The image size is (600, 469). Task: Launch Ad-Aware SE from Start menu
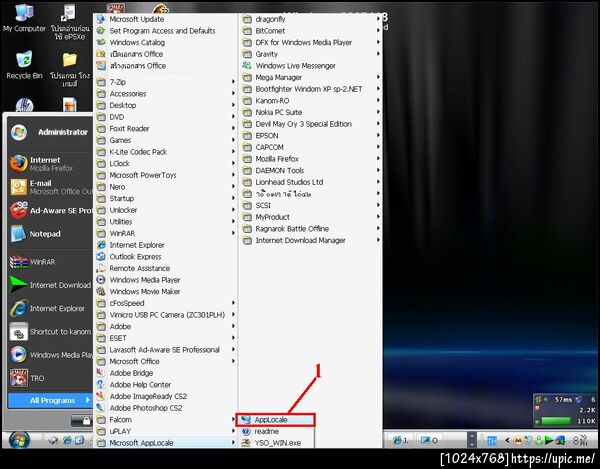51,210
